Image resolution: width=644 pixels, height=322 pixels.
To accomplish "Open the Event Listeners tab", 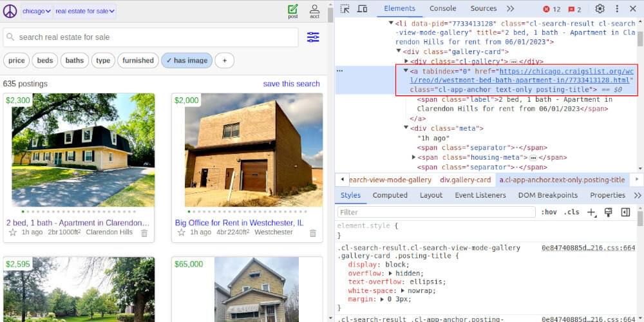I will point(480,196).
